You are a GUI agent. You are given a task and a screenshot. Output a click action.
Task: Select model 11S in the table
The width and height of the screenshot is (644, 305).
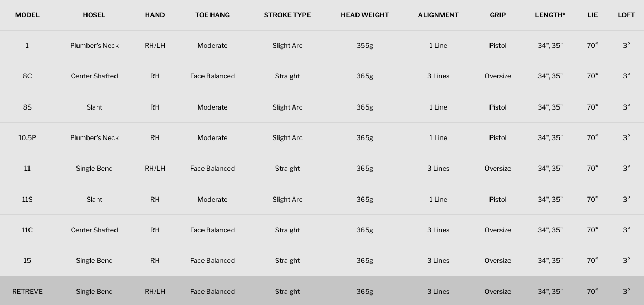coord(27,200)
